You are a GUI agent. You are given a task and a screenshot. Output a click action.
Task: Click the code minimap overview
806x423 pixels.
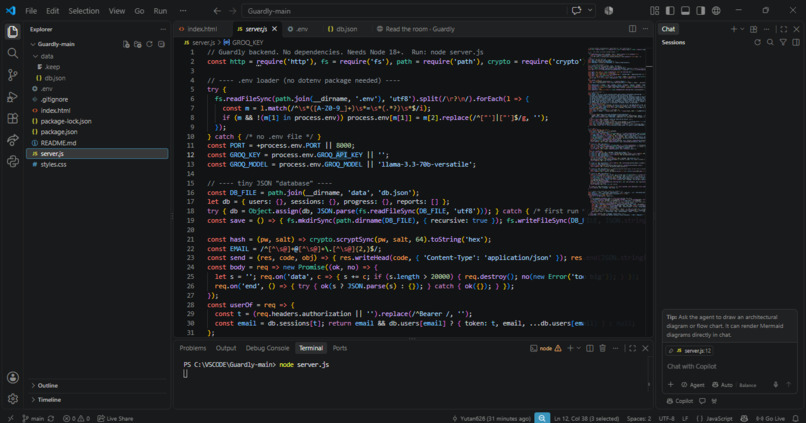tap(616, 131)
